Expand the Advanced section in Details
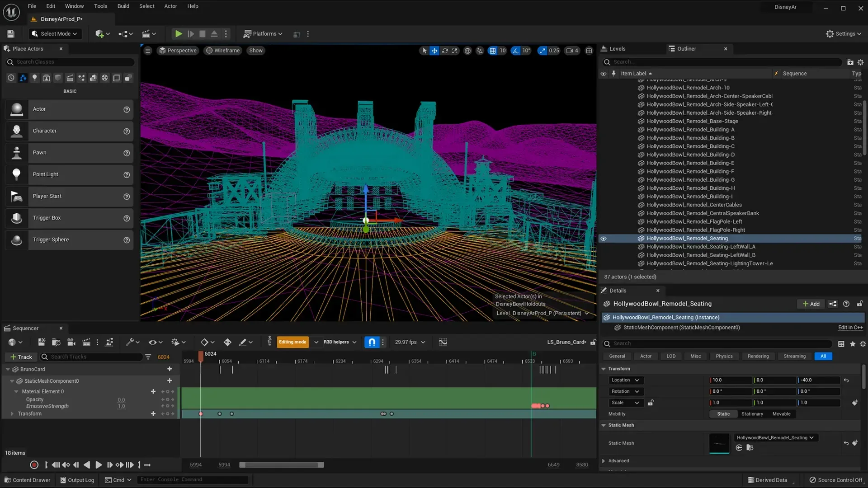This screenshot has width=868, height=488. click(604, 461)
